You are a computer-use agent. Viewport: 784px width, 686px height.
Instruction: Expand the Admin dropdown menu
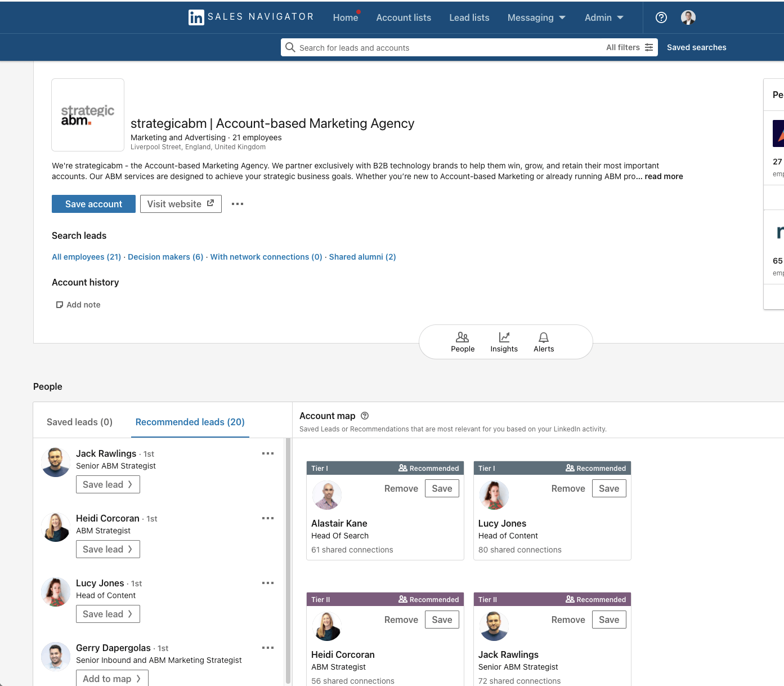point(604,17)
